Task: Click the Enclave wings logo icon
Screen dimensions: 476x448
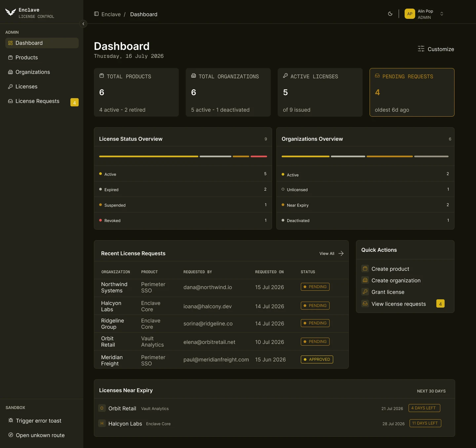Action: click(x=11, y=12)
